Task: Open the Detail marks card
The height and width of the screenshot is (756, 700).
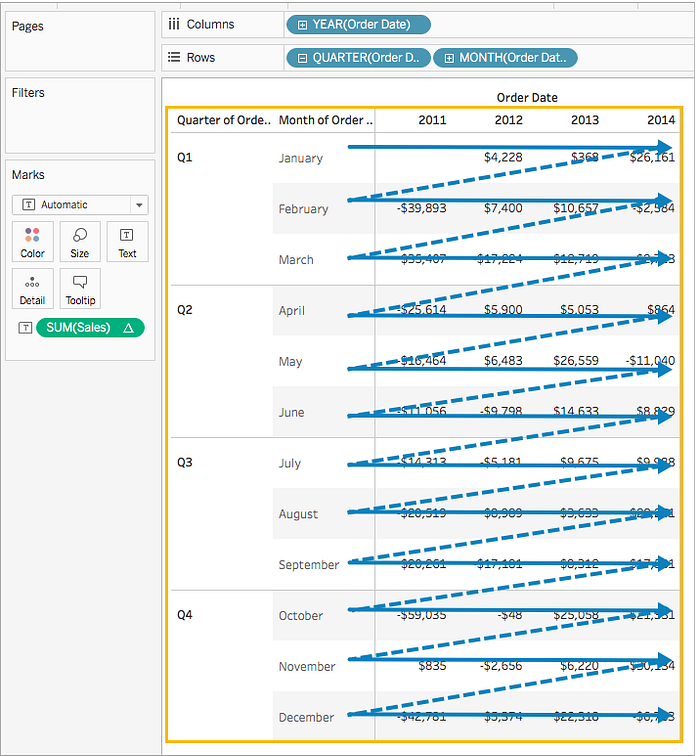Action: [32, 288]
